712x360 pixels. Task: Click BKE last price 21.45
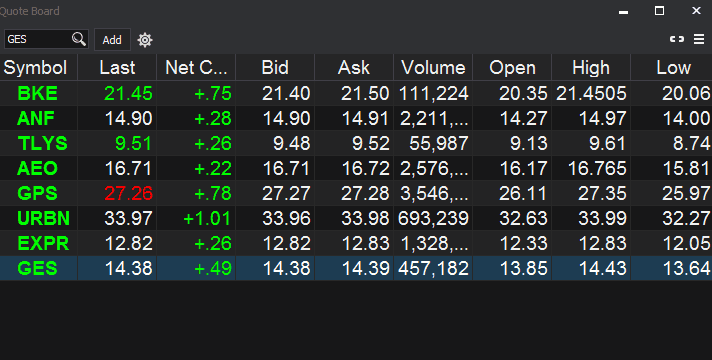point(129,94)
